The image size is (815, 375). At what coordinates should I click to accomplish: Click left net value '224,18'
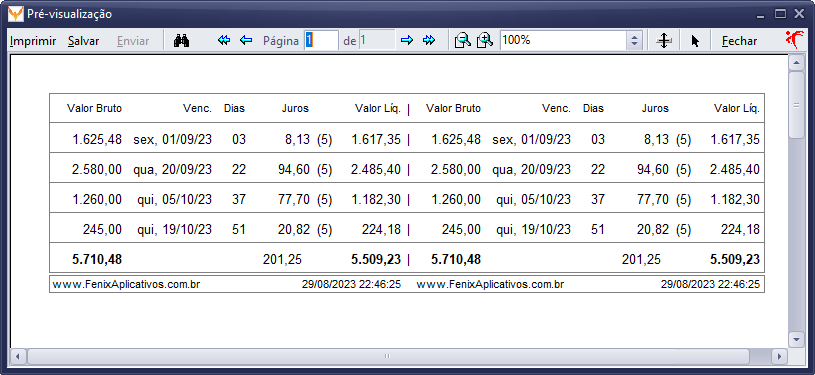pyautogui.click(x=382, y=229)
